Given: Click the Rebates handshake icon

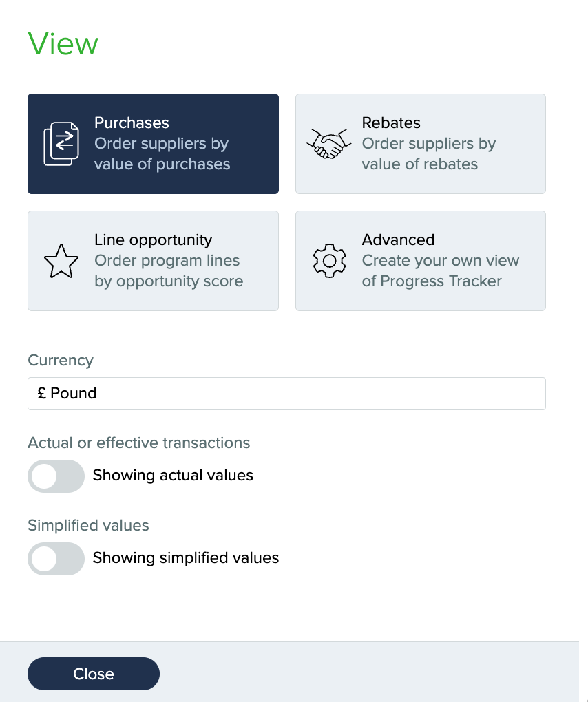Looking at the screenshot, I should [326, 144].
